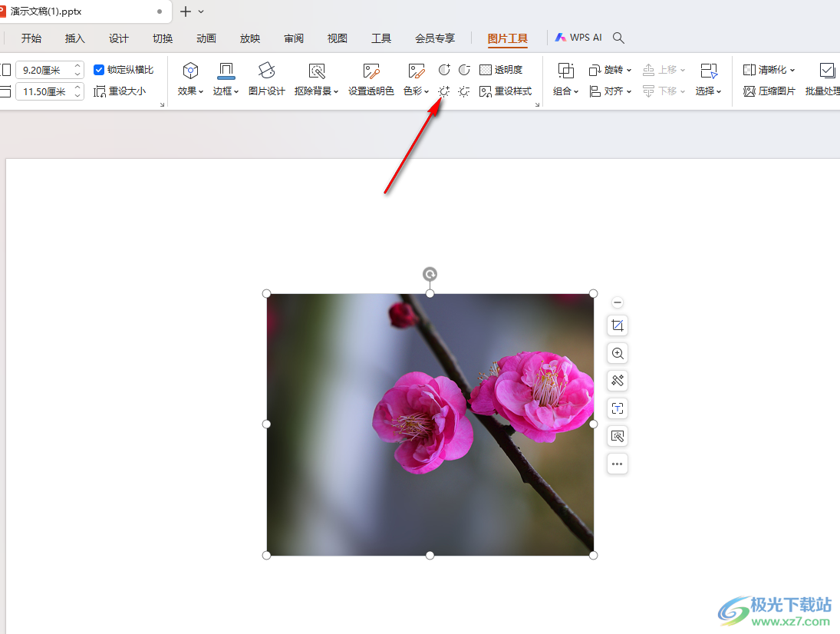Click the height field showing 9.20厘米
Image resolution: width=840 pixels, height=634 pixels.
tap(44, 70)
